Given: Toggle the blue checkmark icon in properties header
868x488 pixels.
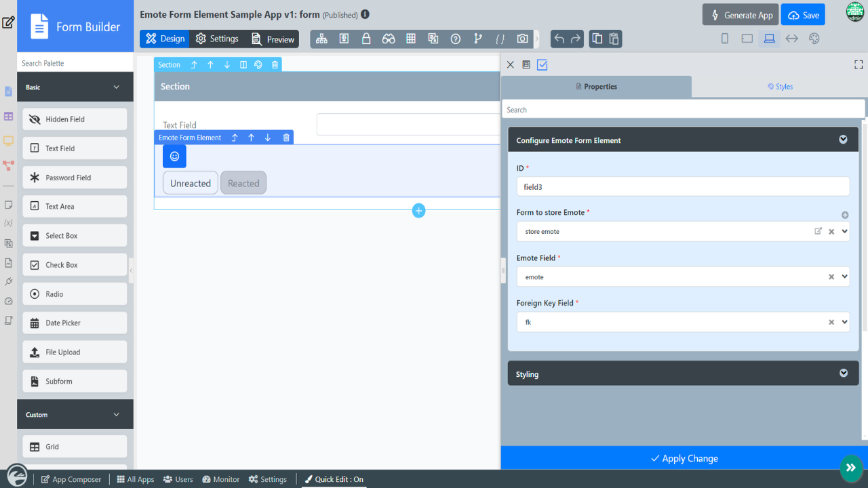Looking at the screenshot, I should coord(542,65).
